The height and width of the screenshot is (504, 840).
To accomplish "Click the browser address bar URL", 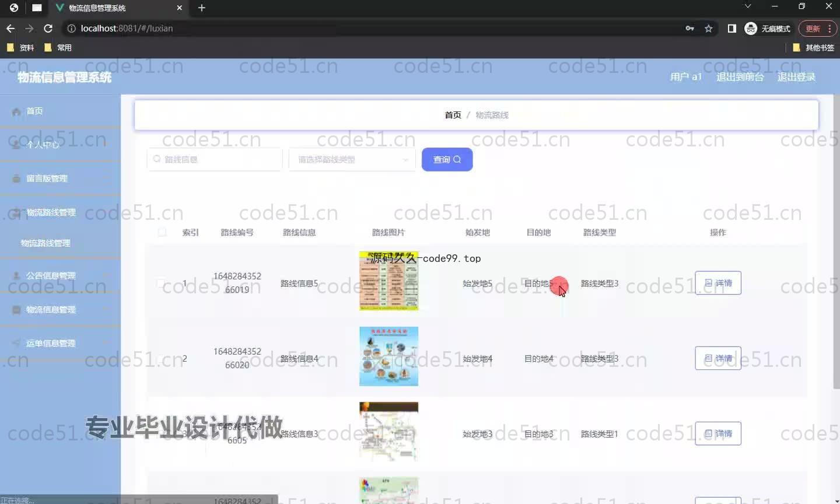I will 127,28.
